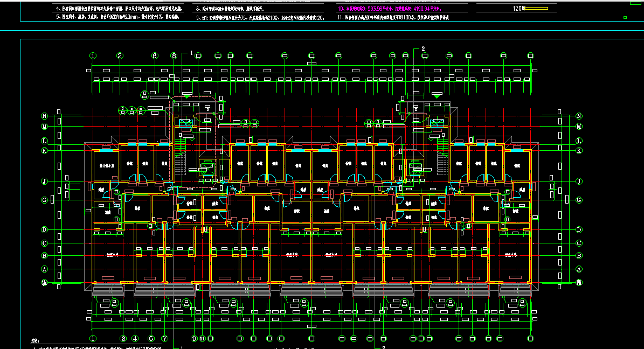644x349 pixels.
Task: Click axis bubble D on the right side
Action: click(x=579, y=230)
